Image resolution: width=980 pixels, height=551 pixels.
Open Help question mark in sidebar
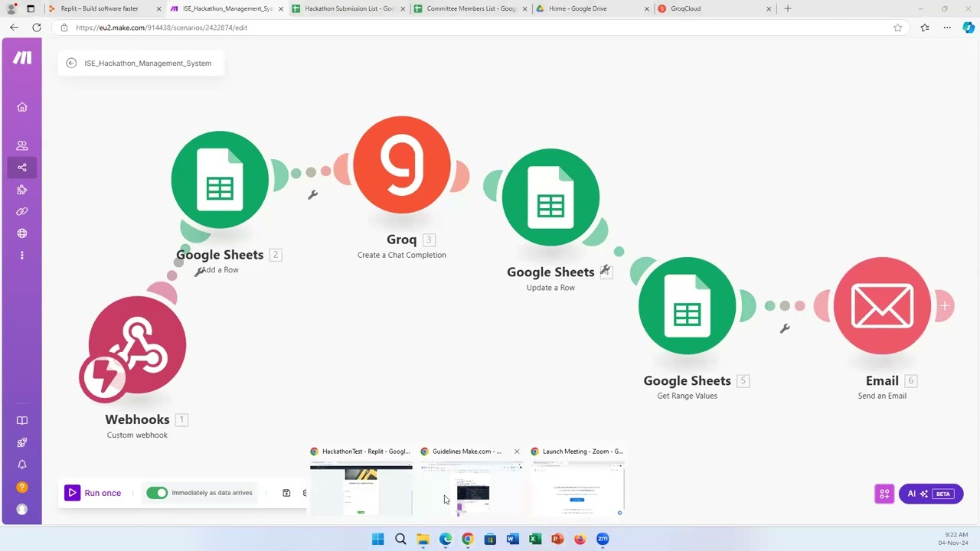point(22,487)
